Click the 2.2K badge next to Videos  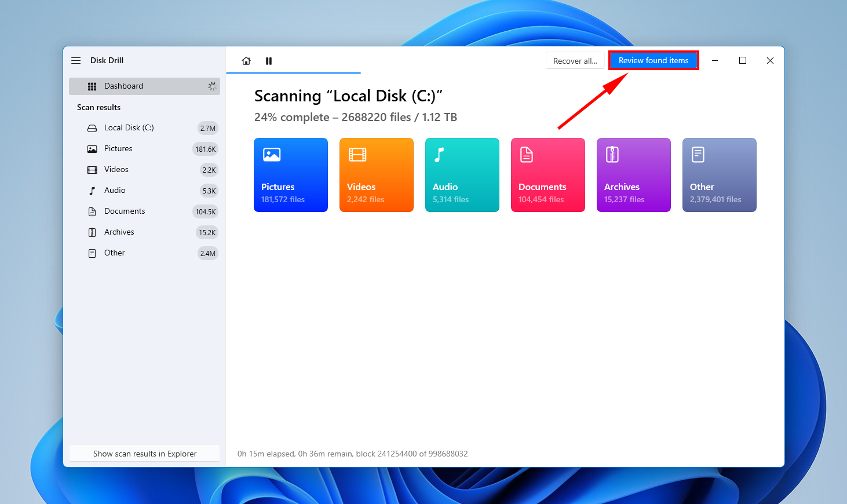click(209, 170)
